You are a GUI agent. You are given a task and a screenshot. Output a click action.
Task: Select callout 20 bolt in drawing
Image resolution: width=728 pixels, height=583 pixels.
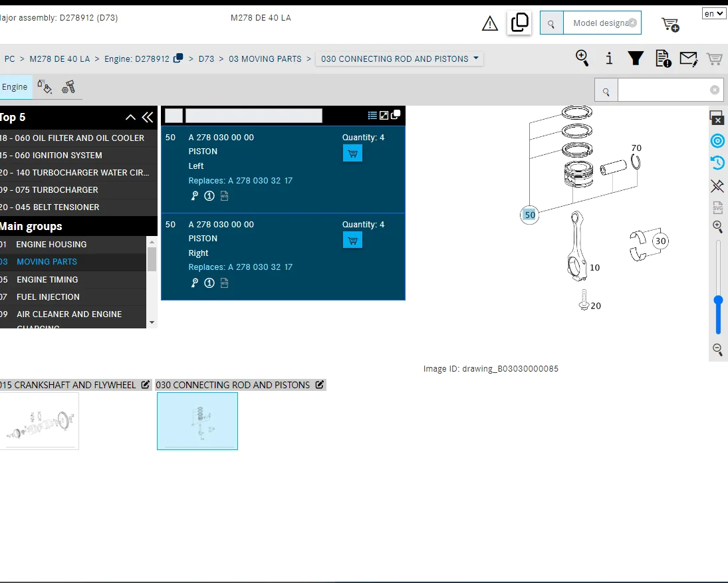point(596,306)
